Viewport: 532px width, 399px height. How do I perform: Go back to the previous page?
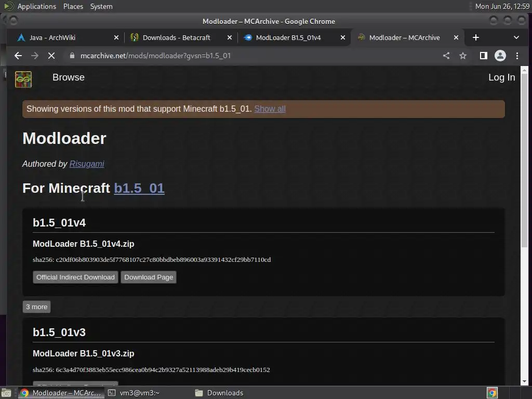tap(18, 56)
